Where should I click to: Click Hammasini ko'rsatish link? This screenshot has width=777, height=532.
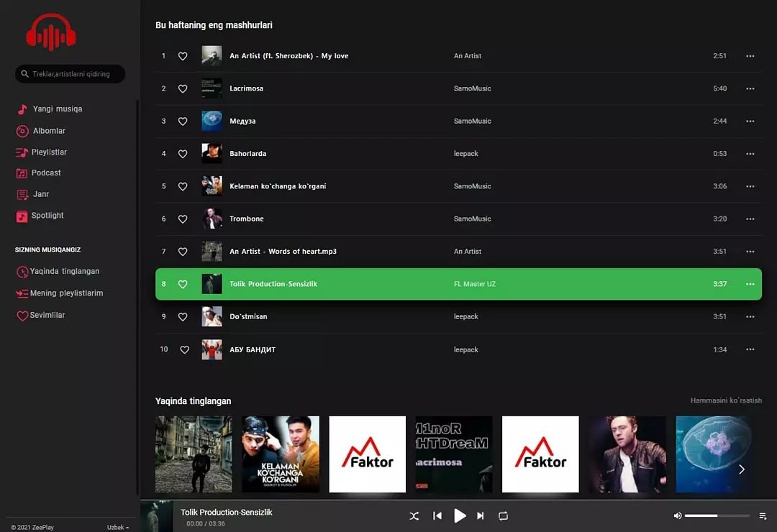click(725, 400)
